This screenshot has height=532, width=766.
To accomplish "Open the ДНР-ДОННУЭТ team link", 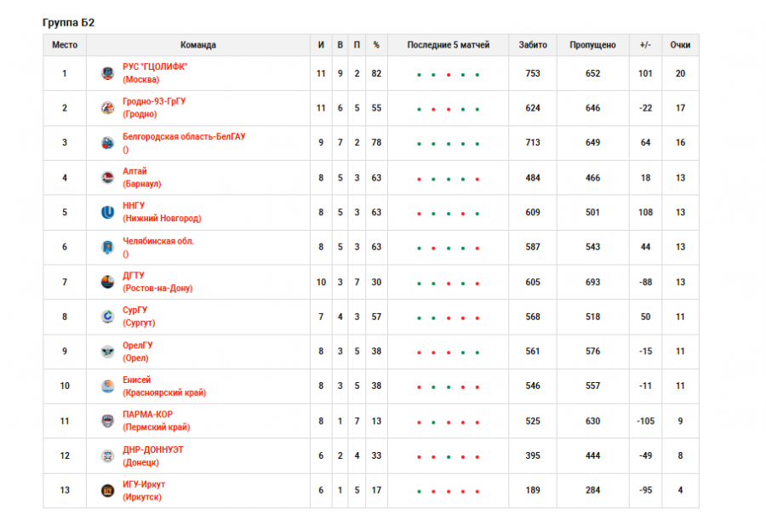I will 152,449.
